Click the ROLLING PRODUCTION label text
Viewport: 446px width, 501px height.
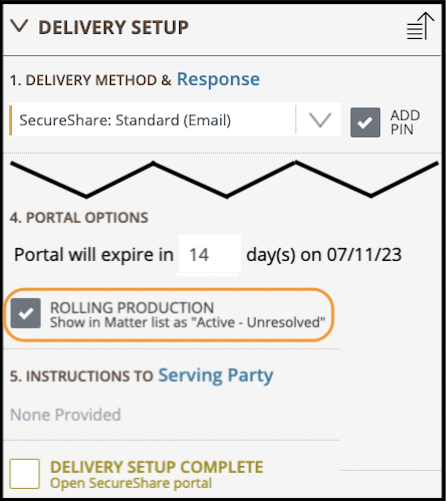(x=132, y=307)
